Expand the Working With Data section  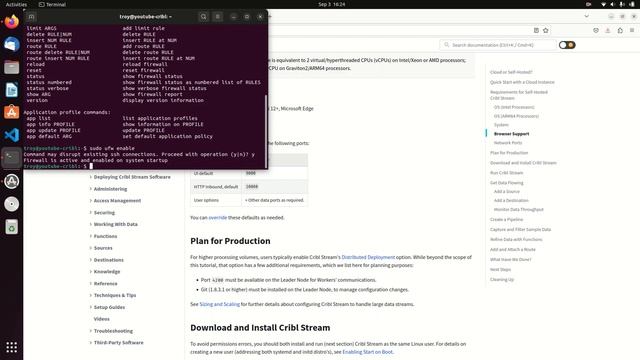pos(116,224)
